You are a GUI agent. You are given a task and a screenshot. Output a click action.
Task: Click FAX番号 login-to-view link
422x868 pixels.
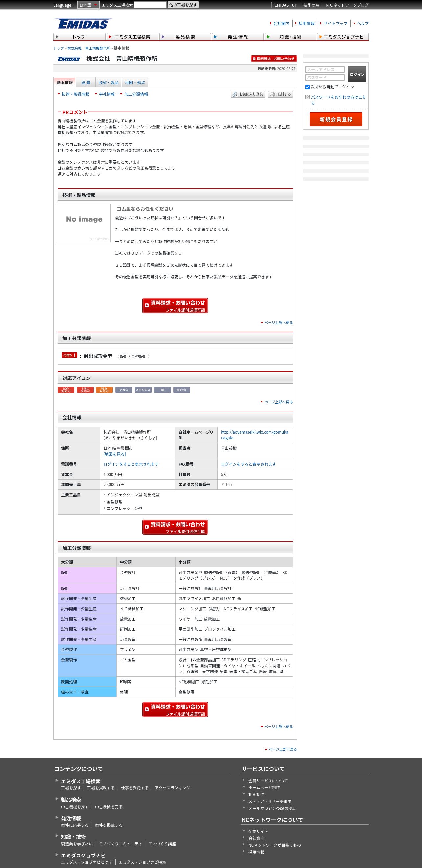point(248,464)
